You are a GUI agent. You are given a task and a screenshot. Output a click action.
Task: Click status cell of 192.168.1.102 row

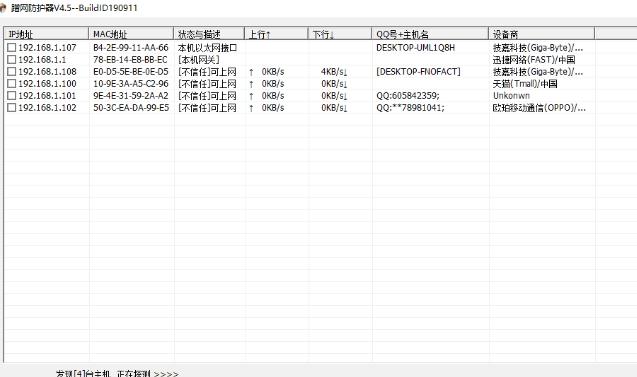[207, 108]
